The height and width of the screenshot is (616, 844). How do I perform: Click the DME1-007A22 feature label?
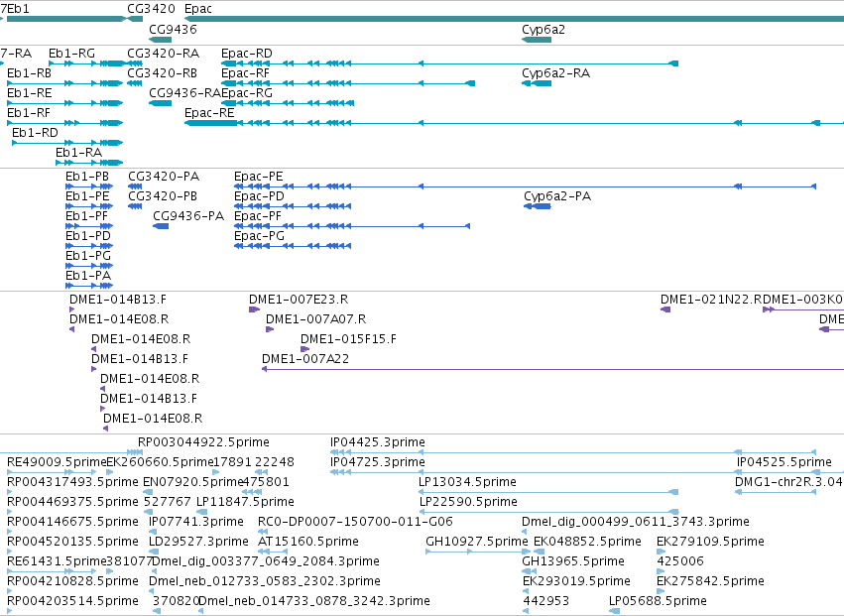click(305, 360)
